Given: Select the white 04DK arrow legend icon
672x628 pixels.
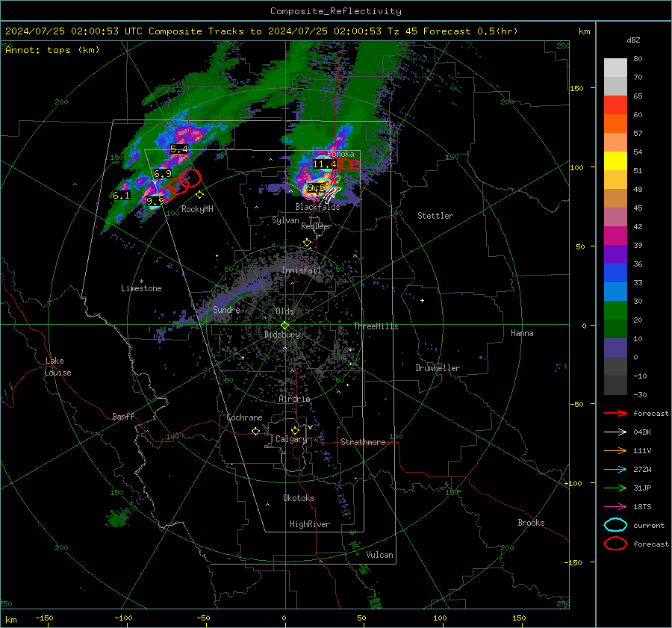Looking at the screenshot, I should [x=615, y=432].
